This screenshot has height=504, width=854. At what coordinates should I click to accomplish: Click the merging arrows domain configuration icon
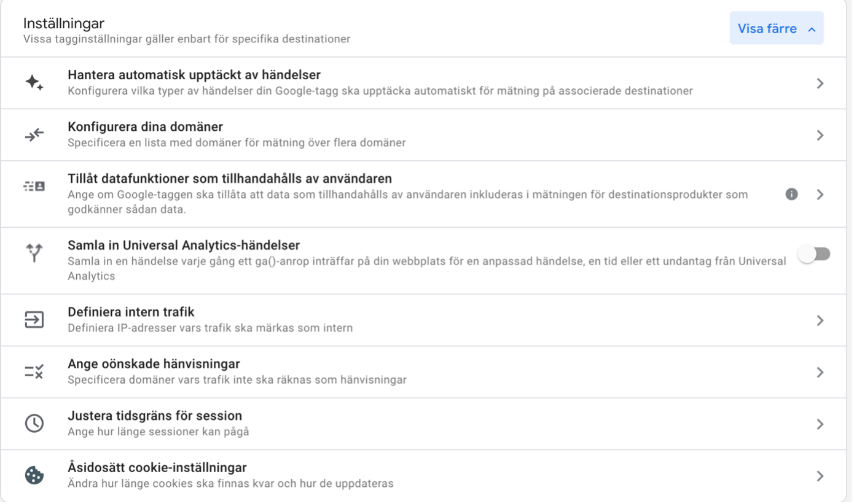point(34,135)
